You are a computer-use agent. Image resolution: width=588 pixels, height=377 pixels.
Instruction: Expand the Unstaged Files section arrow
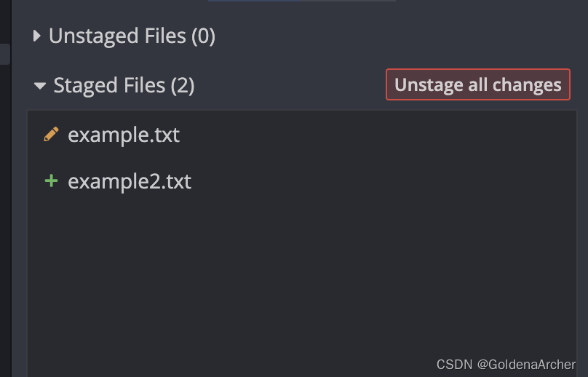tap(37, 36)
